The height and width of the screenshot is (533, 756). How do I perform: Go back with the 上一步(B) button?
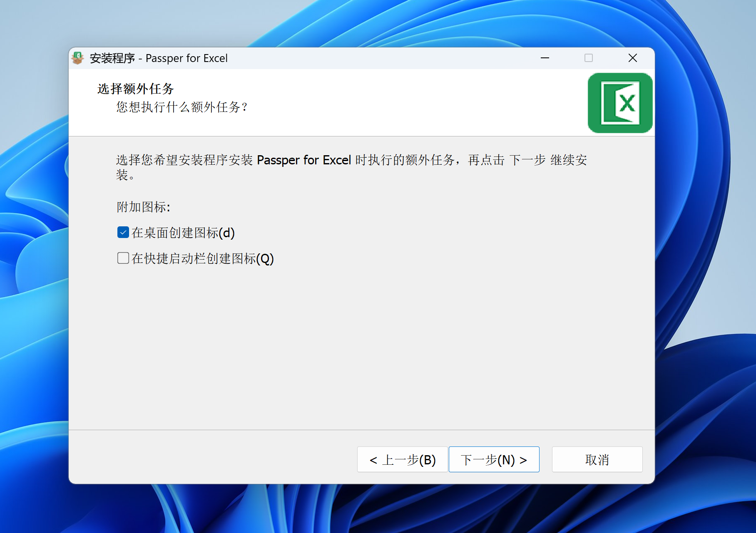point(402,460)
